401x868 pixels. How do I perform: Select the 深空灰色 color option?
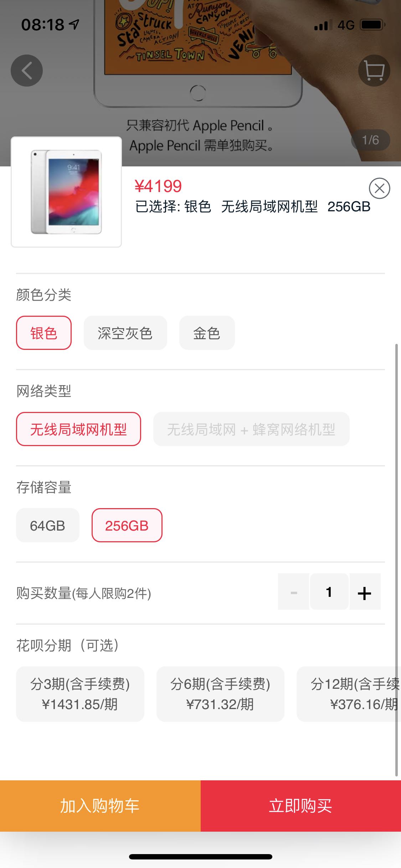tap(125, 333)
